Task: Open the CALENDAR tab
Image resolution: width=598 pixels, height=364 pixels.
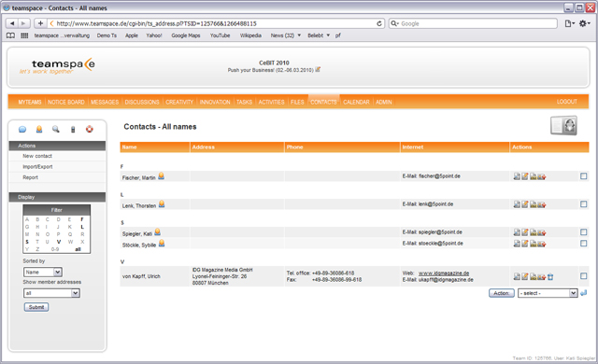Action: click(356, 102)
